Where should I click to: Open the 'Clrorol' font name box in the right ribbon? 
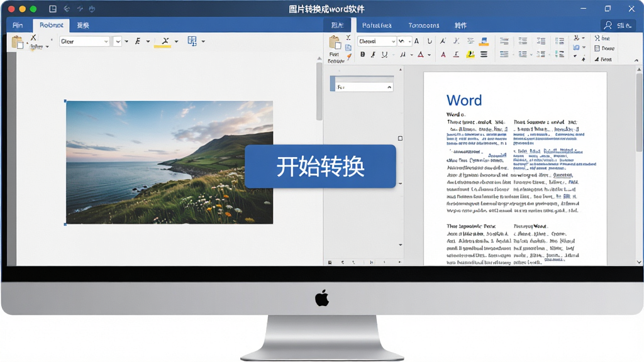tap(377, 41)
